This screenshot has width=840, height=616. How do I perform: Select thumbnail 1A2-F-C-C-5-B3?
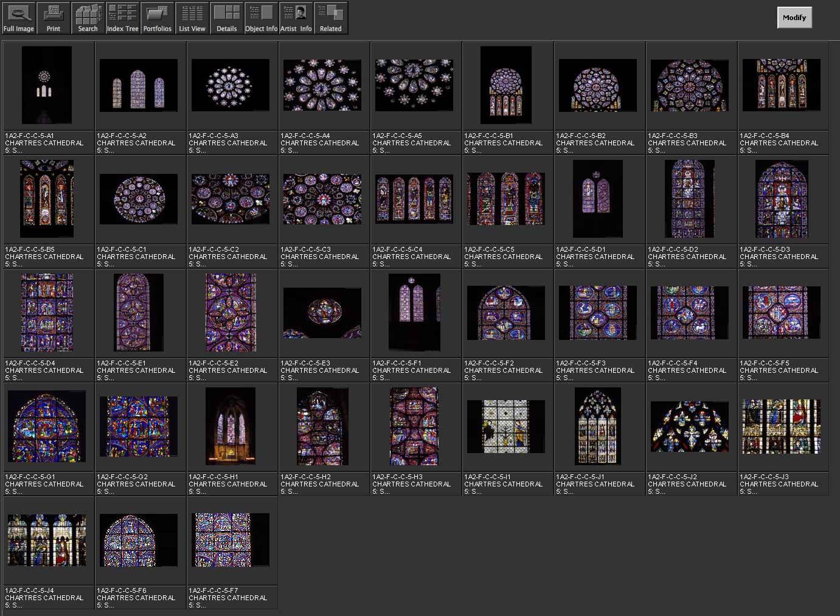(690, 85)
